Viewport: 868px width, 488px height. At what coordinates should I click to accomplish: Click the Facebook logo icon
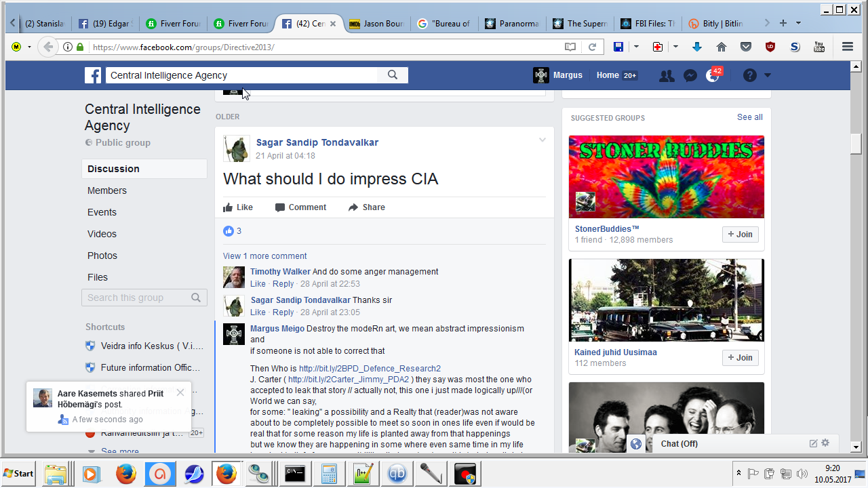(93, 75)
